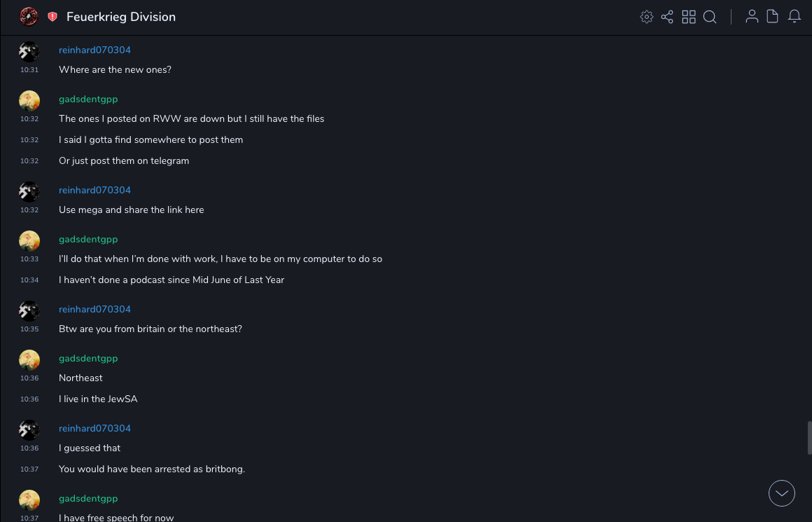The image size is (812, 522).
Task: Open the grid apps icon in header
Action: click(689, 17)
